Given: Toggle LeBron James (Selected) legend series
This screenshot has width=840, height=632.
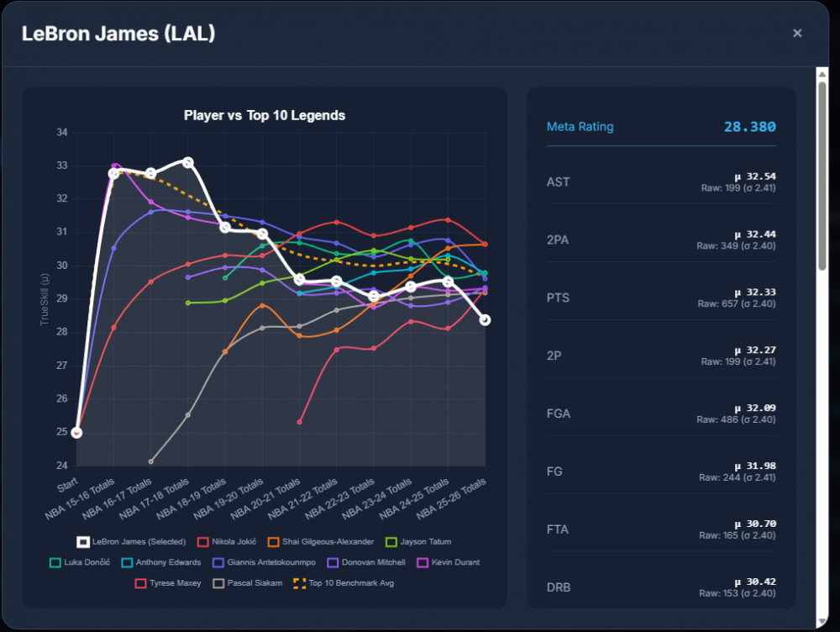Looking at the screenshot, I should (131, 542).
